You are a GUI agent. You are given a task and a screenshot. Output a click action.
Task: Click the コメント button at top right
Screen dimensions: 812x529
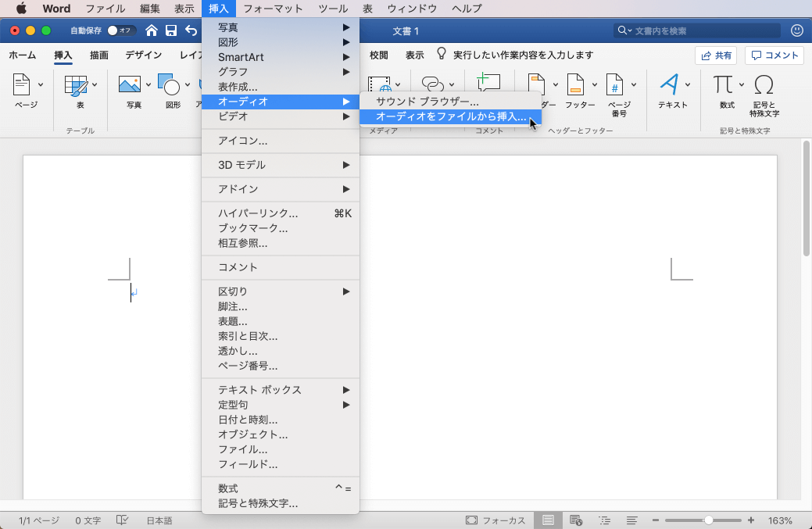(774, 55)
